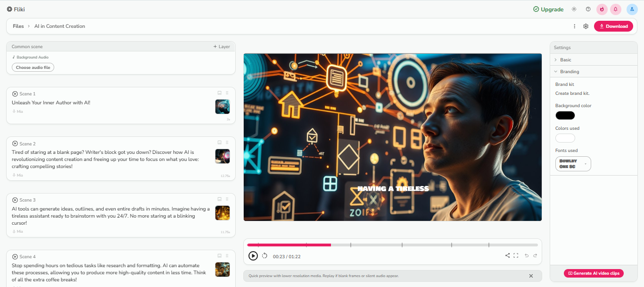The image size is (644, 287).
Task: Go to Files in the breadcrumb
Action: (x=18, y=26)
